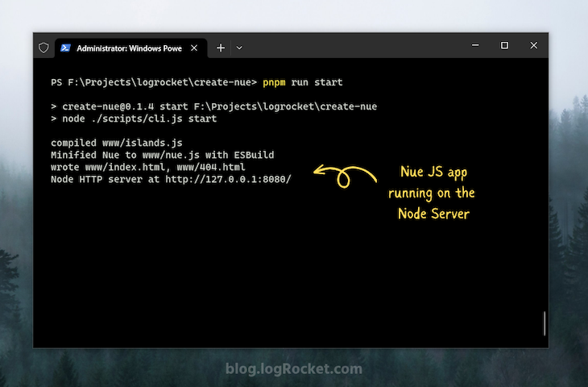This screenshot has height=387, width=588.
Task: Click the administrator shield icon in title bar
Action: (43, 48)
